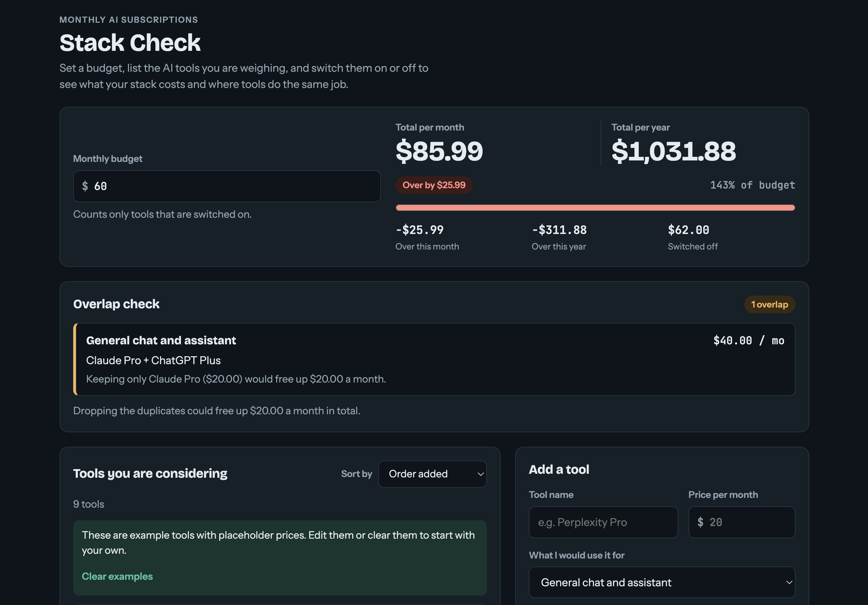
Task: Click the Stack Check heading
Action: [130, 42]
